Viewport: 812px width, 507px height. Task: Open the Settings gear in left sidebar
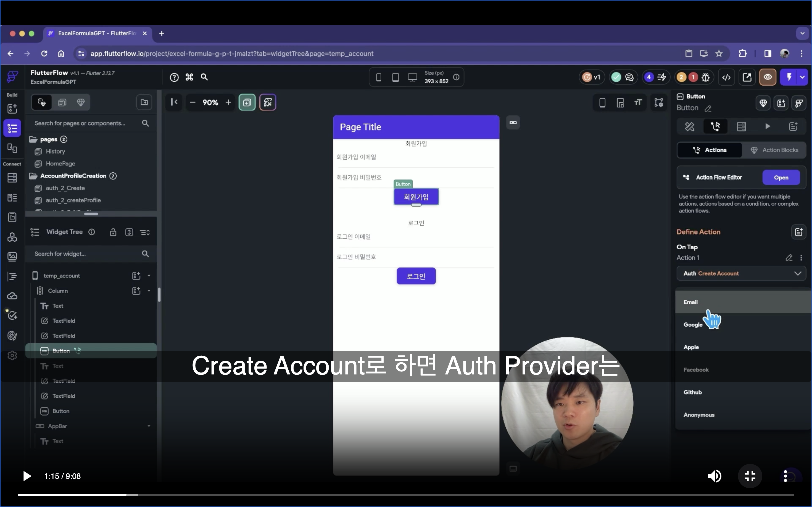[x=12, y=355]
